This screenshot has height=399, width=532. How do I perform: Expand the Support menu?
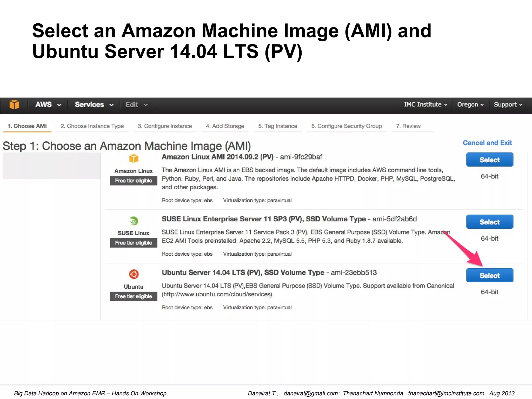coord(508,104)
